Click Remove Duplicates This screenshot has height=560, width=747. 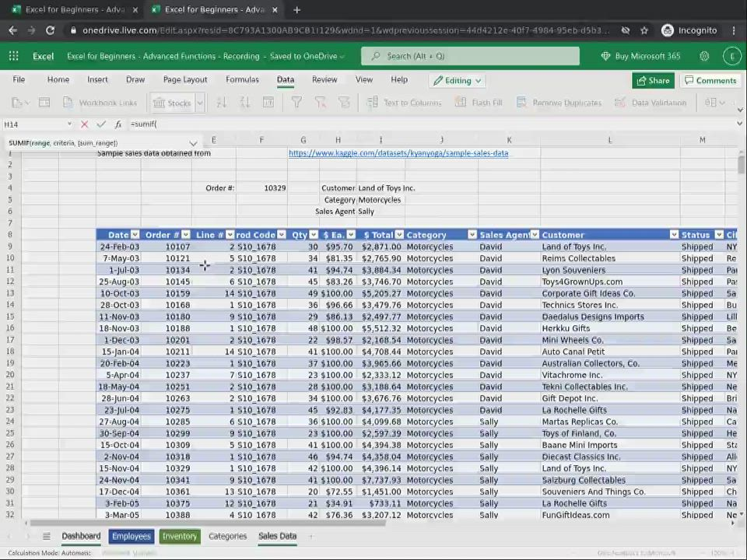(x=559, y=103)
